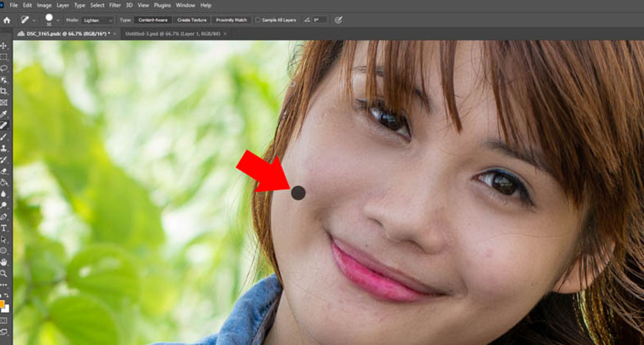Image resolution: width=644 pixels, height=345 pixels.
Task: Open the Filter menu
Action: pyautogui.click(x=116, y=5)
